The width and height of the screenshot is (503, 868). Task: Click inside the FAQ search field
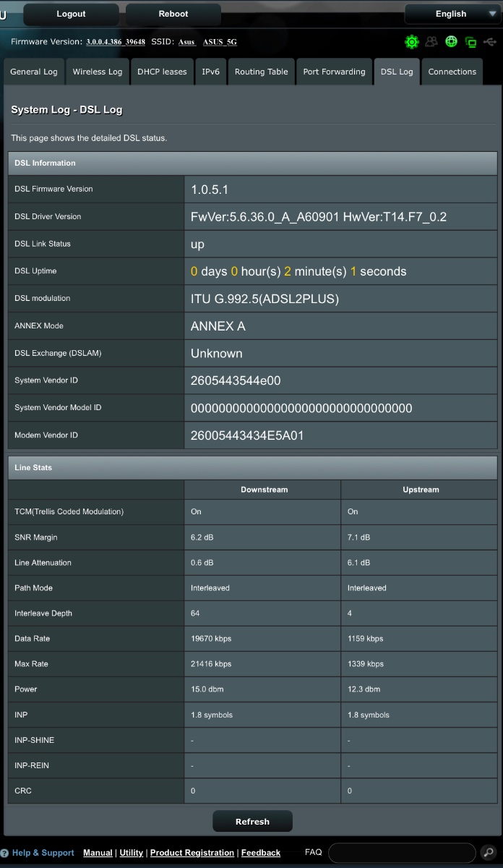pyautogui.click(x=401, y=853)
